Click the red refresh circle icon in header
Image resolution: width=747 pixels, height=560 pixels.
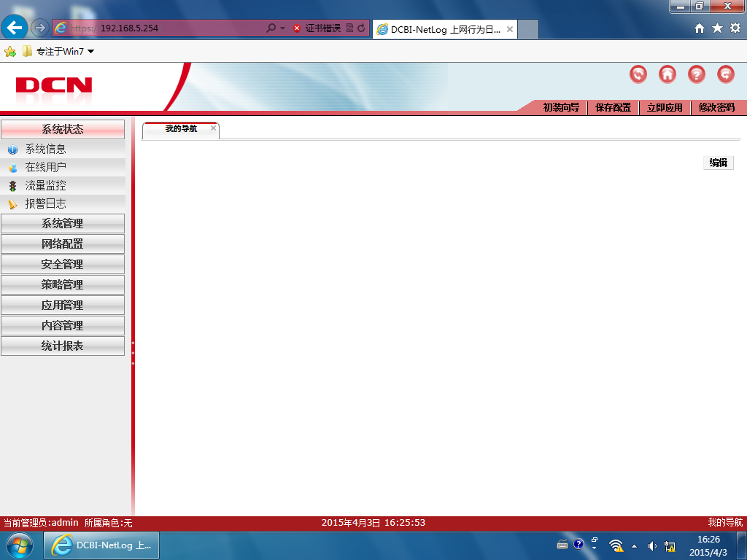tap(638, 74)
